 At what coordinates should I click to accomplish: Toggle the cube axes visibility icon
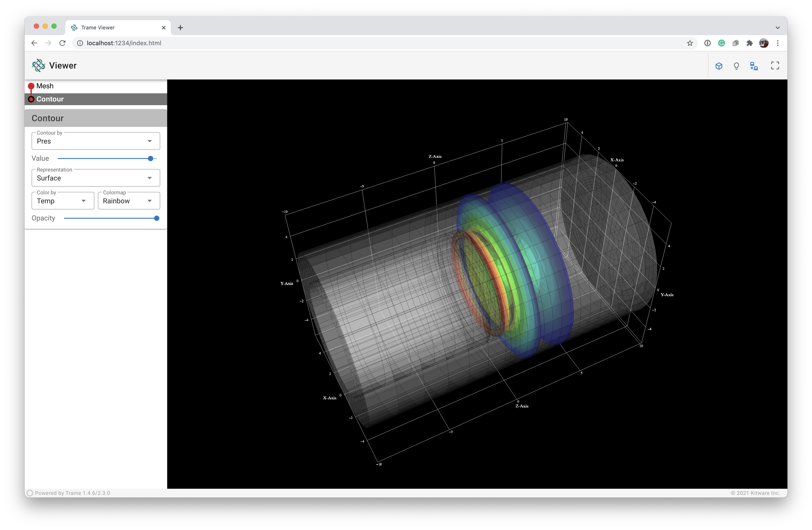point(719,66)
